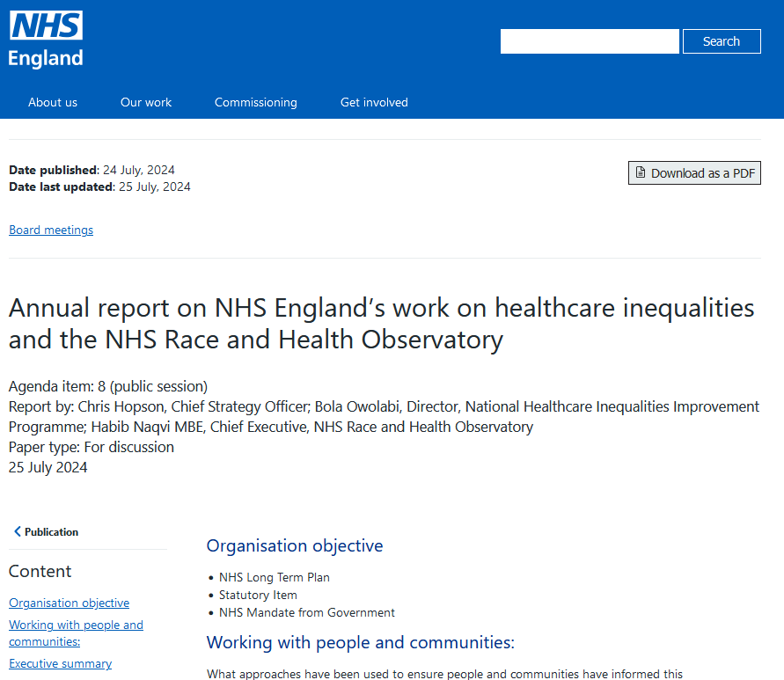The image size is (784, 680).
Task: Click the back chevron beside Publication
Action: tap(18, 531)
